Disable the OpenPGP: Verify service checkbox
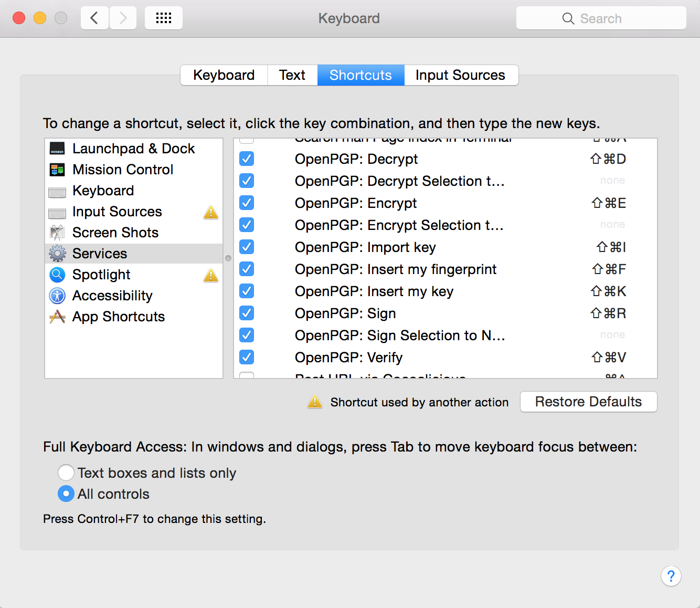The height and width of the screenshot is (608, 700). pyautogui.click(x=247, y=358)
